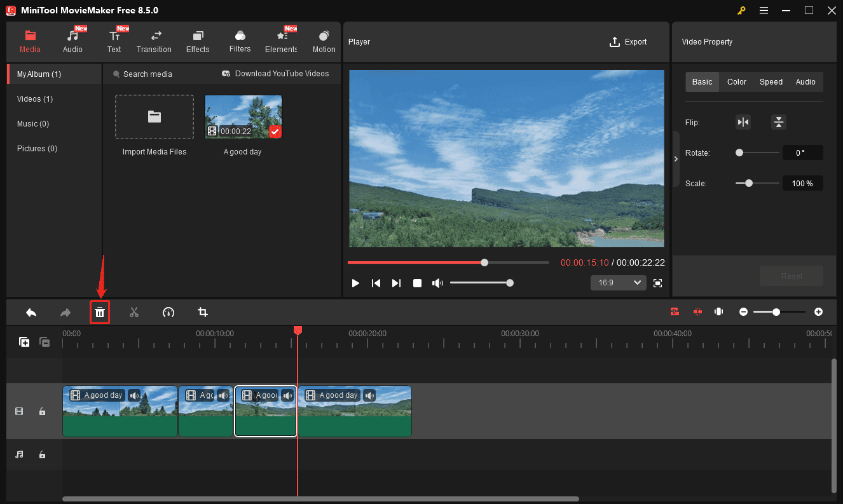843x504 pixels.
Task: Open the Speed controller icon
Action: [168, 312]
